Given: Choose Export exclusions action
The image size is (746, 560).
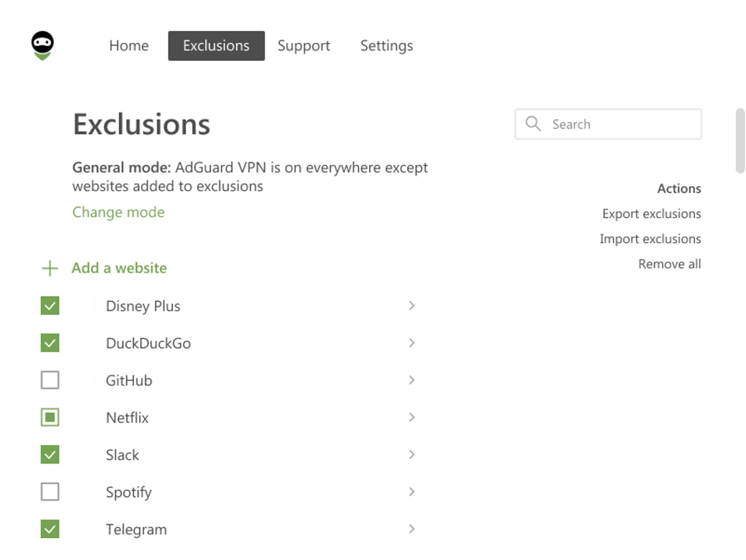Looking at the screenshot, I should click(x=652, y=214).
